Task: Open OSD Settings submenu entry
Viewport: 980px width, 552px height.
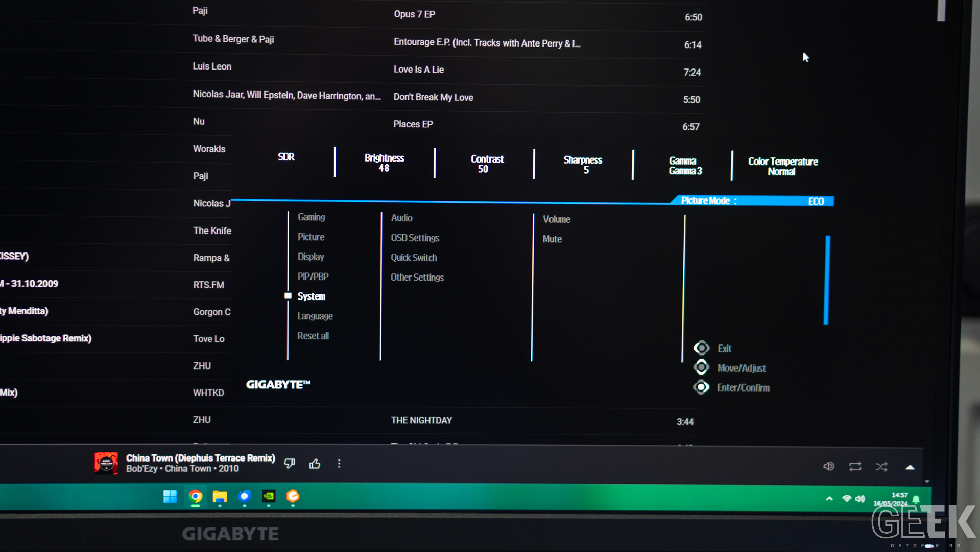Action: coord(415,238)
